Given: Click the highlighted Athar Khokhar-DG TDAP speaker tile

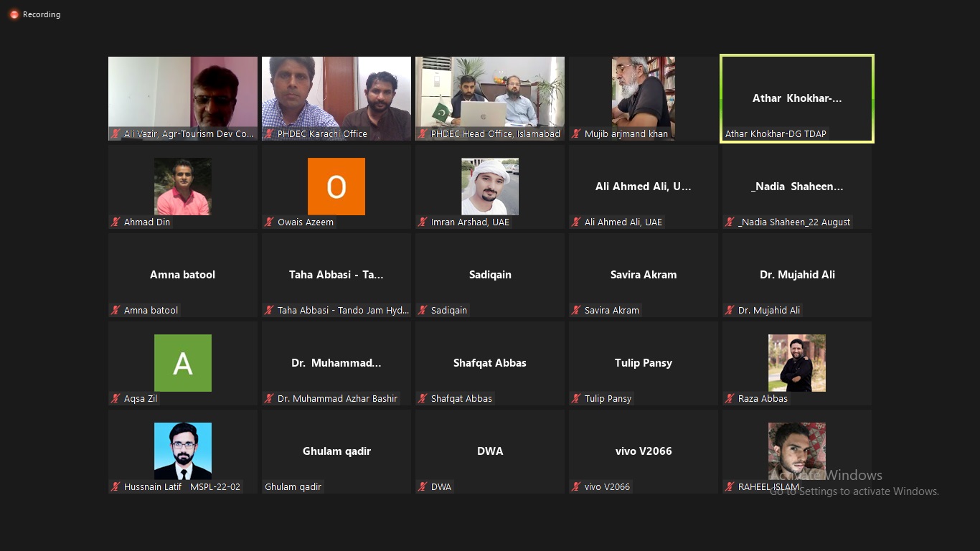Looking at the screenshot, I should click(x=796, y=98).
